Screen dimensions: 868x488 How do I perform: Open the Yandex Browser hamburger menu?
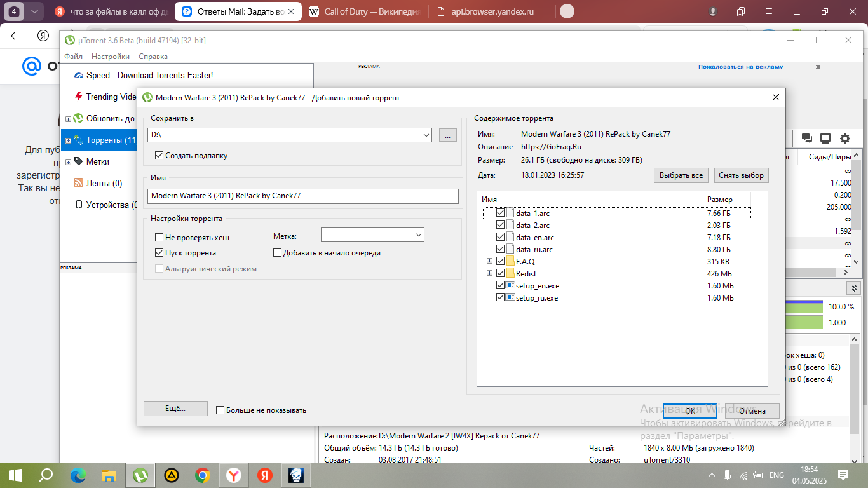769,11
